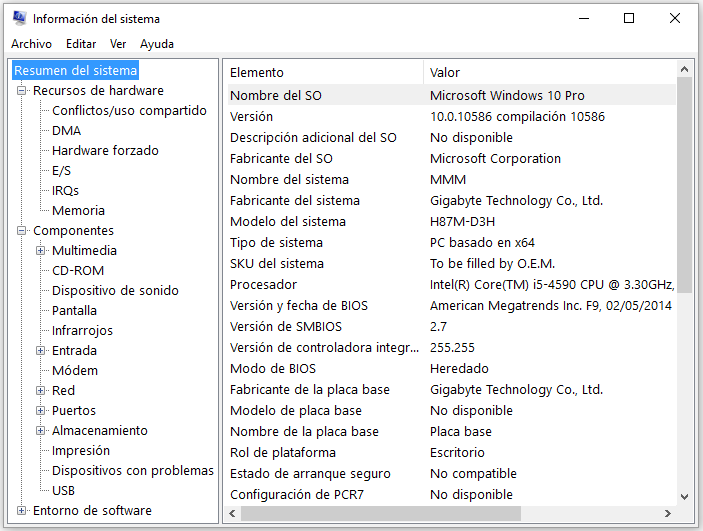
Task: Click the horizontal scrollbar right arrow
Action: click(668, 514)
